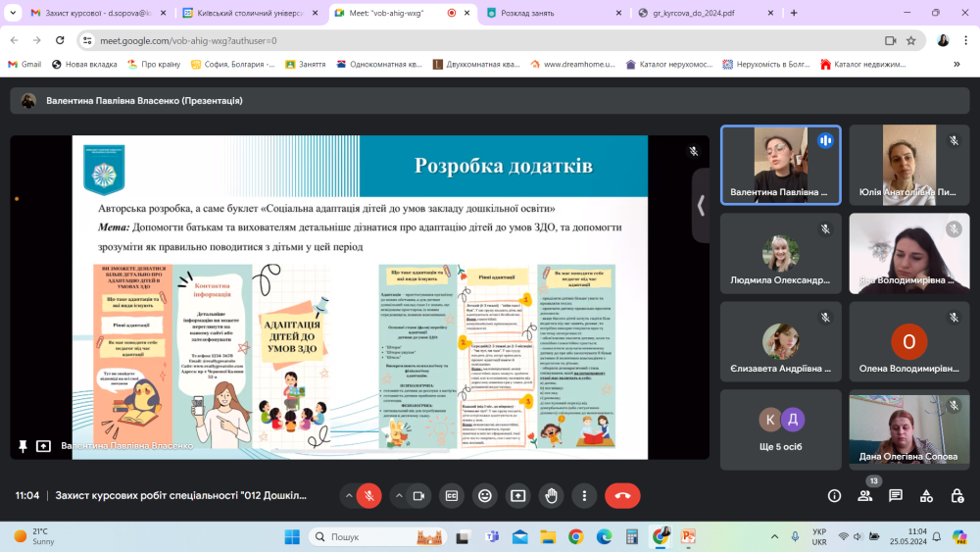980x552 pixels.
Task: Open the emoji reactions panel
Action: [x=484, y=496]
